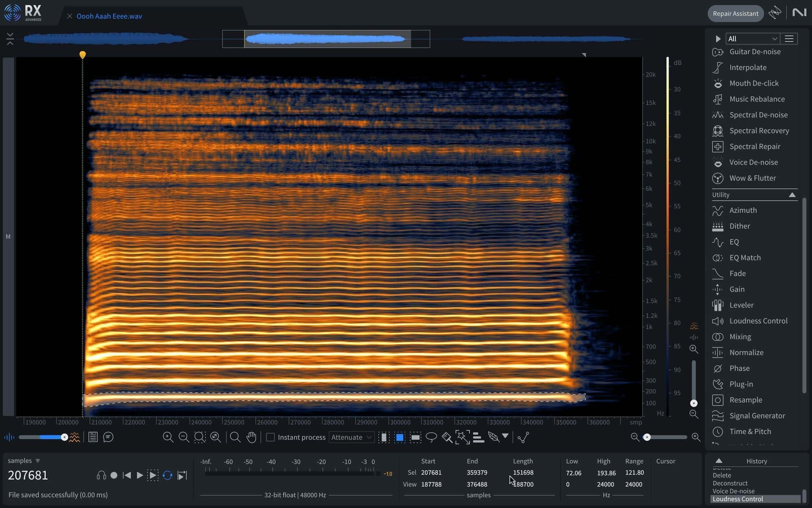Toggle the Time selection tool
Viewport: 812px width, 508px height.
384,437
